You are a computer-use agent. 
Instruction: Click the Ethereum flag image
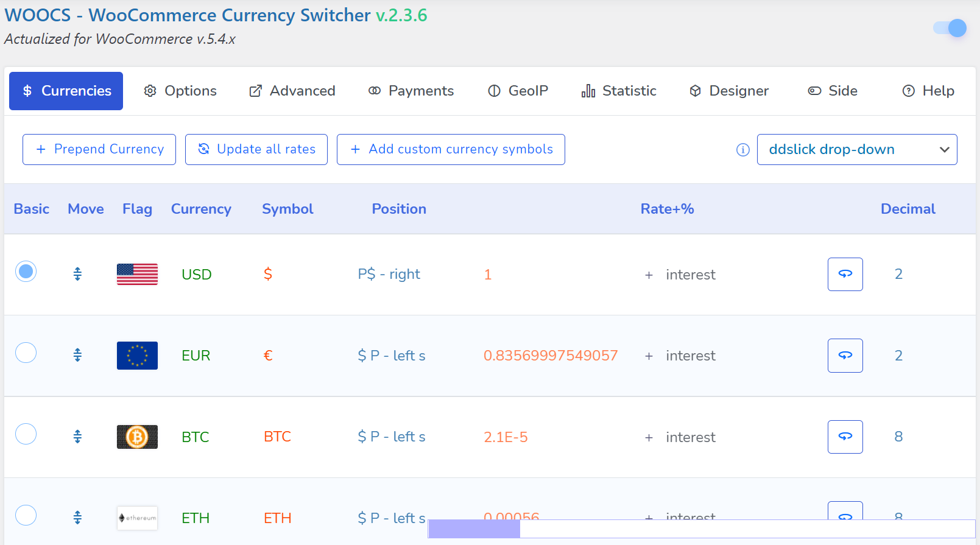pyautogui.click(x=137, y=518)
